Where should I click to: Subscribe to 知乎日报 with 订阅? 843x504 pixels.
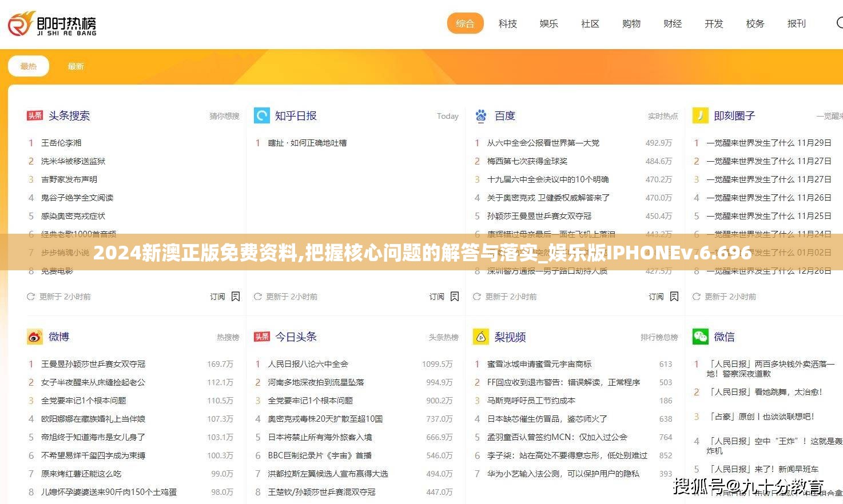click(437, 297)
